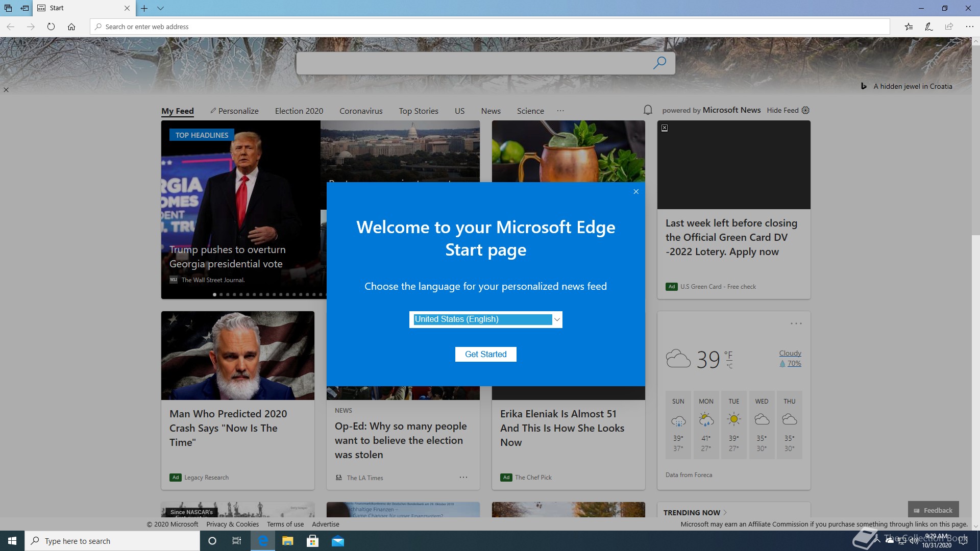Click the Cloudy weather condition link
This screenshot has height=551, width=980.
[790, 353]
